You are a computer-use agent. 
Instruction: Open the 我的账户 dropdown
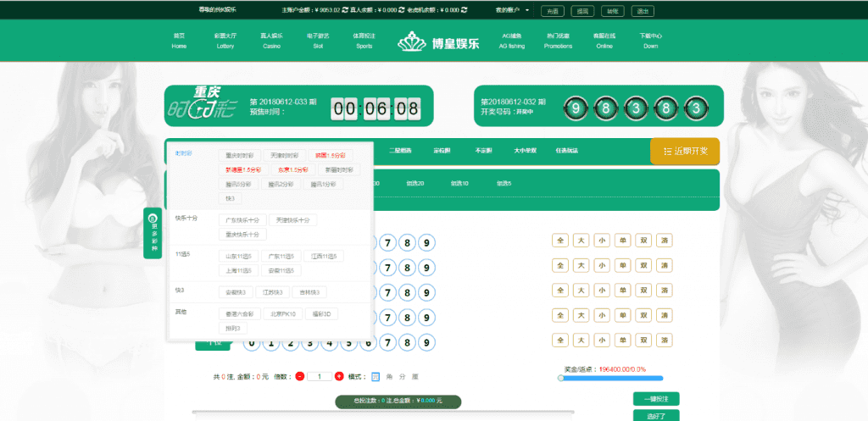[x=512, y=10]
